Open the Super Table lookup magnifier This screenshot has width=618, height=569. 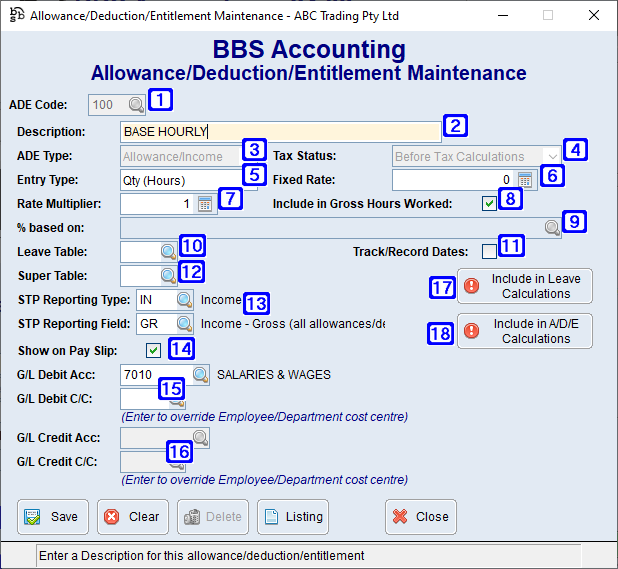click(168, 276)
